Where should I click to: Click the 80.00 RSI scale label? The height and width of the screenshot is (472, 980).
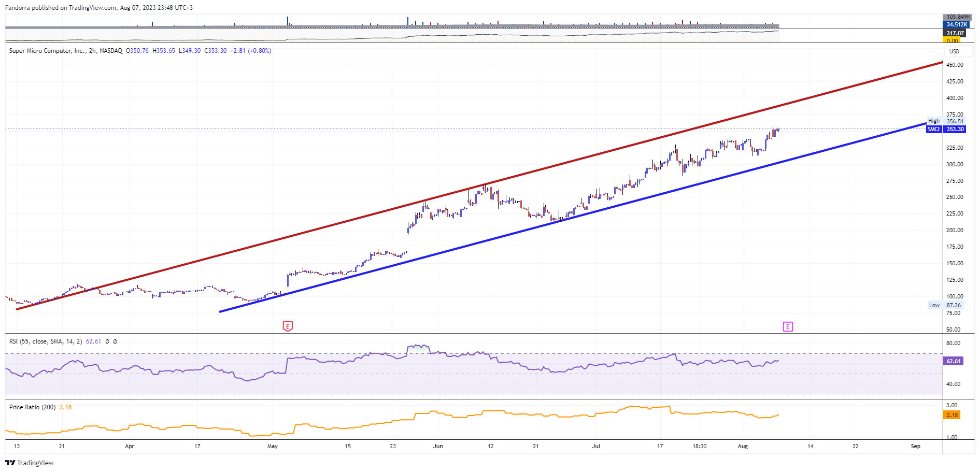953,343
